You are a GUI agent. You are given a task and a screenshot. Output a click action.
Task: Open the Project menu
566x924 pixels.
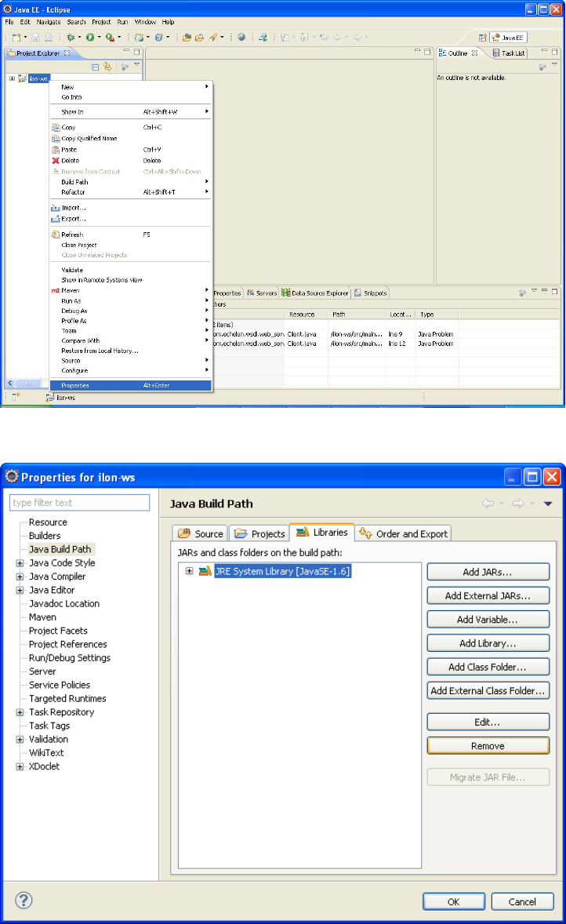click(100, 22)
